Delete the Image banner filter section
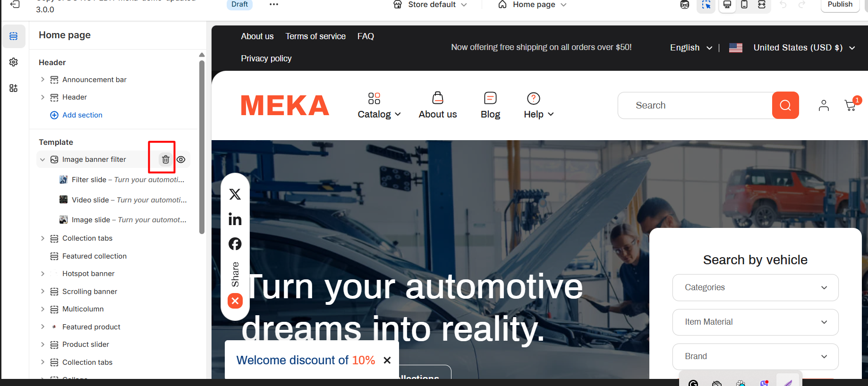This screenshot has width=868, height=386. pos(165,159)
